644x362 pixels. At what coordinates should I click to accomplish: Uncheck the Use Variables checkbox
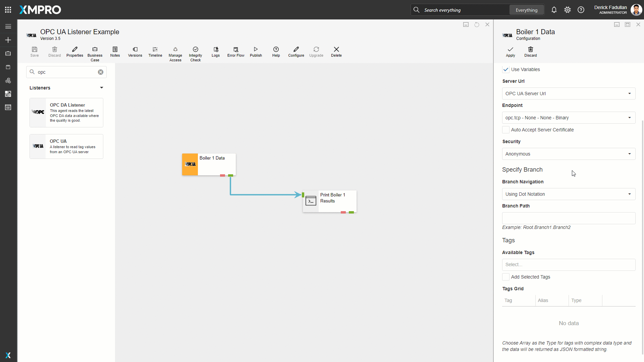point(506,70)
